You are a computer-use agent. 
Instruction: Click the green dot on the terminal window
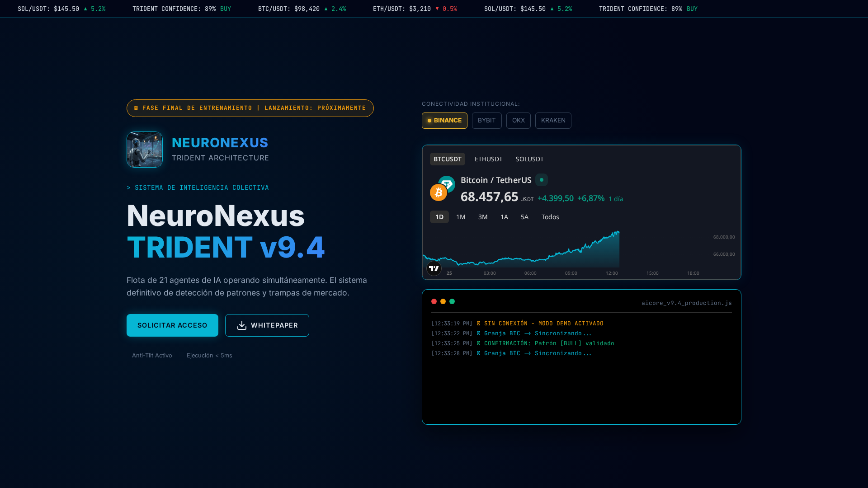coord(452,301)
